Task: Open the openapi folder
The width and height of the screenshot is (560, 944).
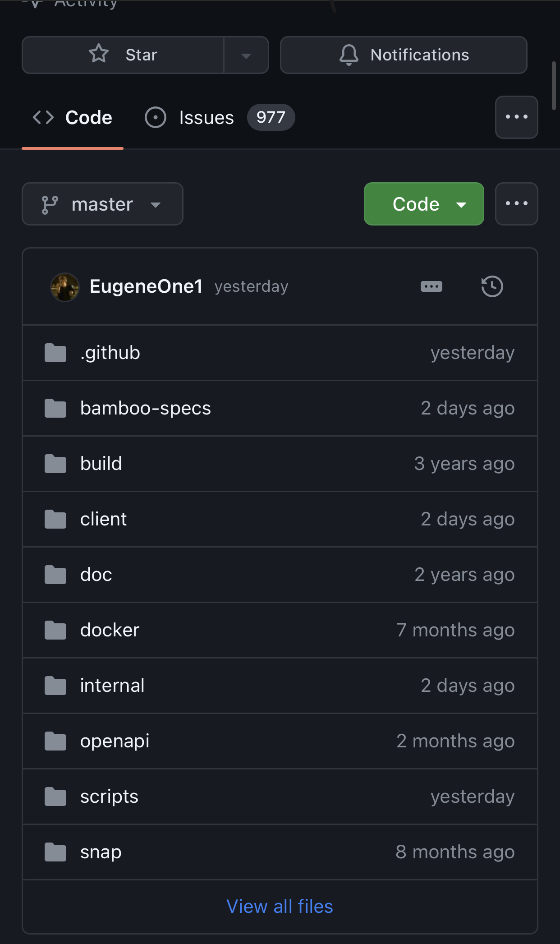Action: tap(115, 741)
